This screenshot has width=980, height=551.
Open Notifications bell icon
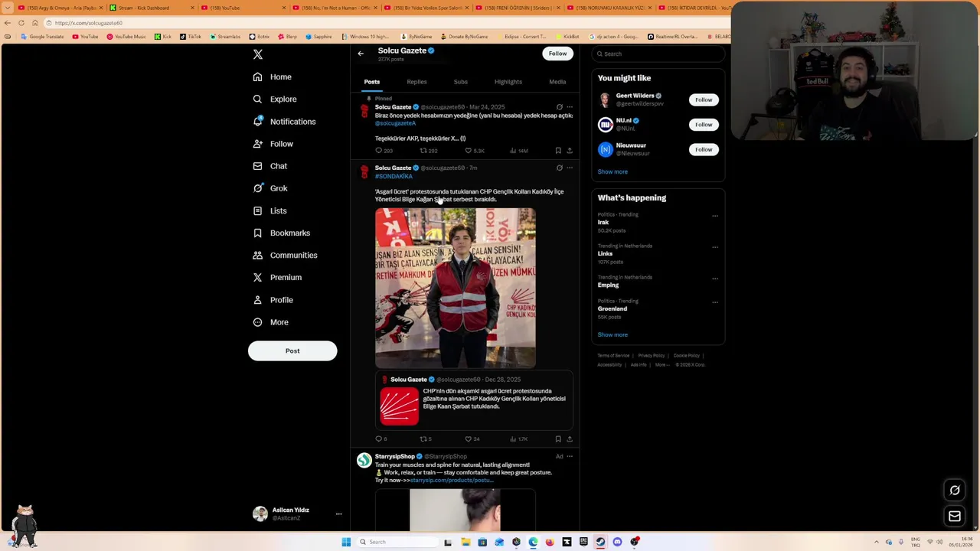pos(257,121)
